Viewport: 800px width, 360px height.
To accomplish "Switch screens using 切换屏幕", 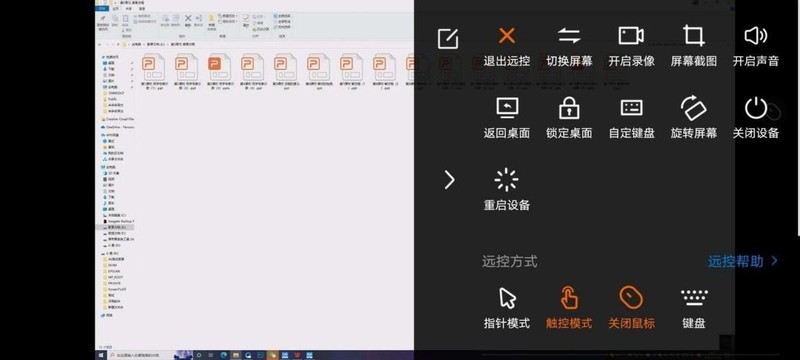I will (569, 47).
